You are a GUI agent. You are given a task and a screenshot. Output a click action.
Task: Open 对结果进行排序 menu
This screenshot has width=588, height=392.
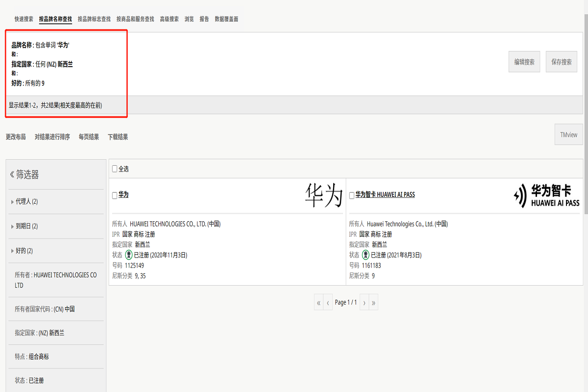pyautogui.click(x=52, y=137)
